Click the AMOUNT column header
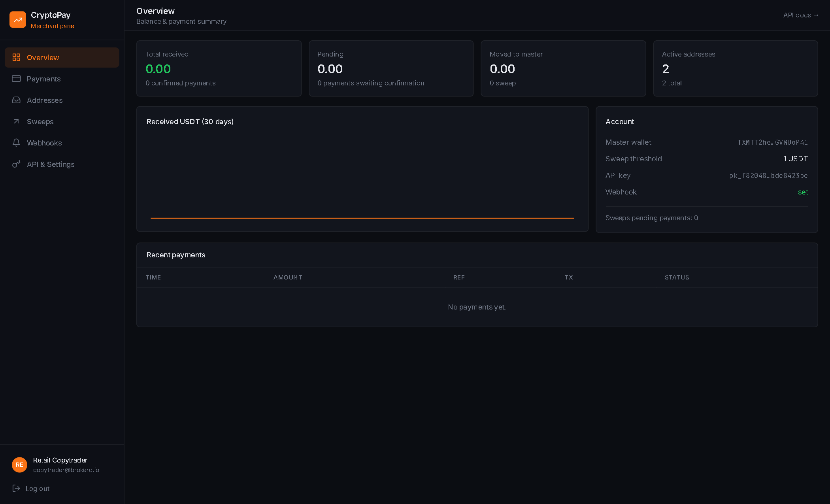This screenshot has height=504, width=830. (288, 277)
